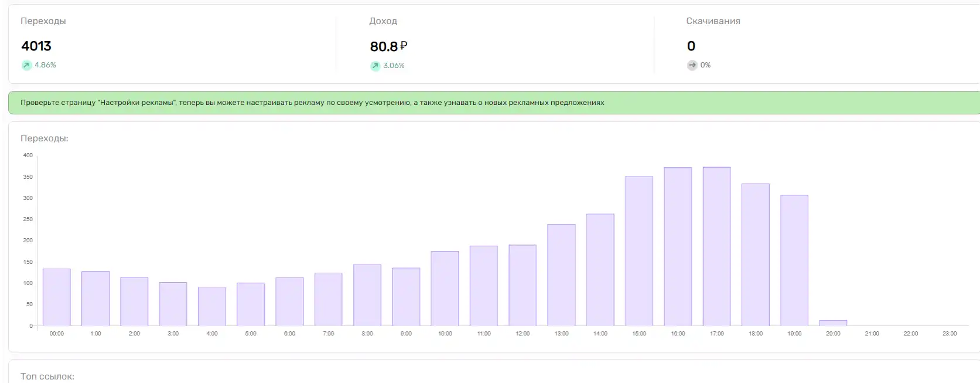
Task: Click the tiny bar at 20:00
Action: point(833,323)
